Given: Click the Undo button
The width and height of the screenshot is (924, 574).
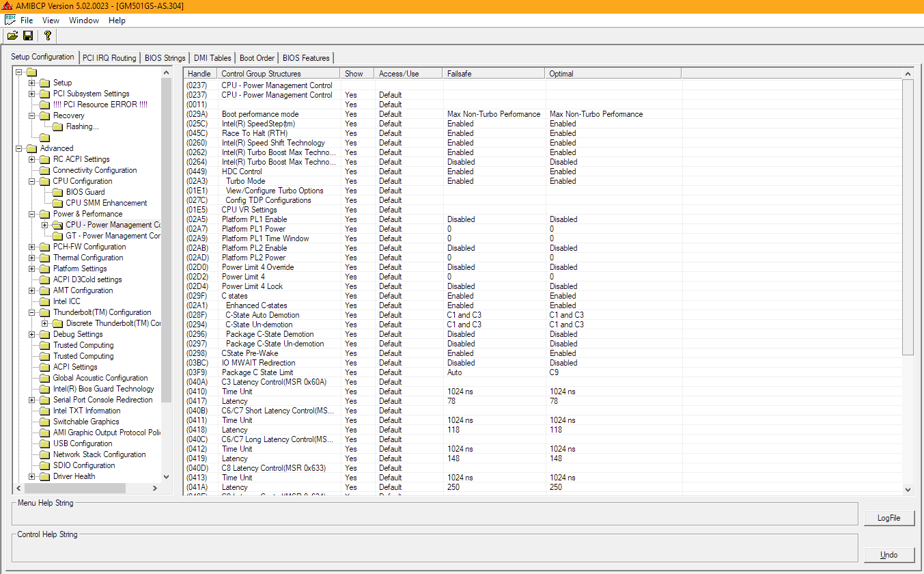Looking at the screenshot, I should coord(888,554).
